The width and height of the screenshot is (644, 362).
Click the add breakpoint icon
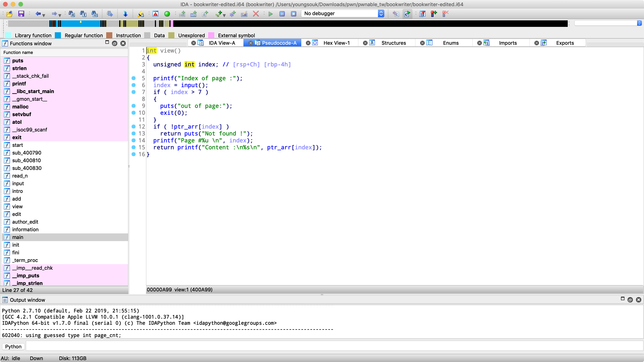click(x=434, y=14)
